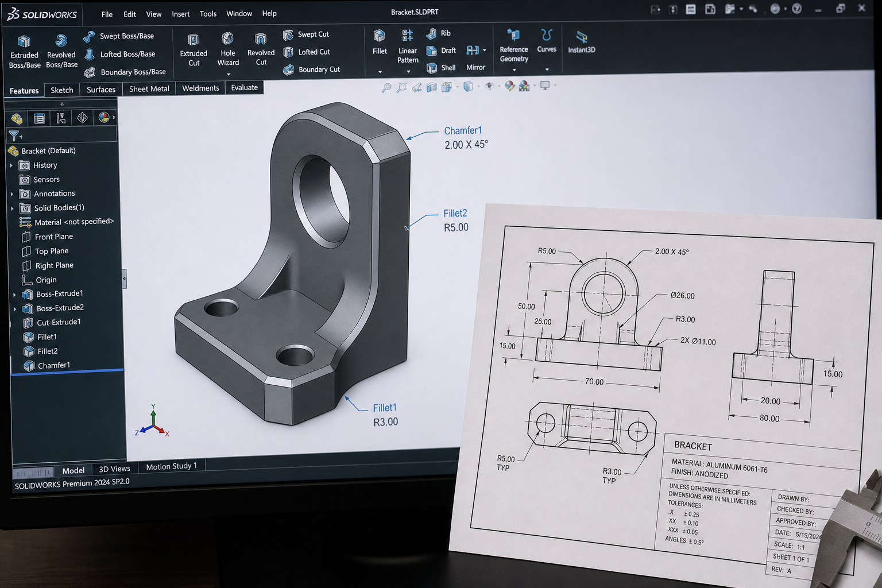
Task: Expand the Boss-Extrude2 feature
Action: pos(14,309)
